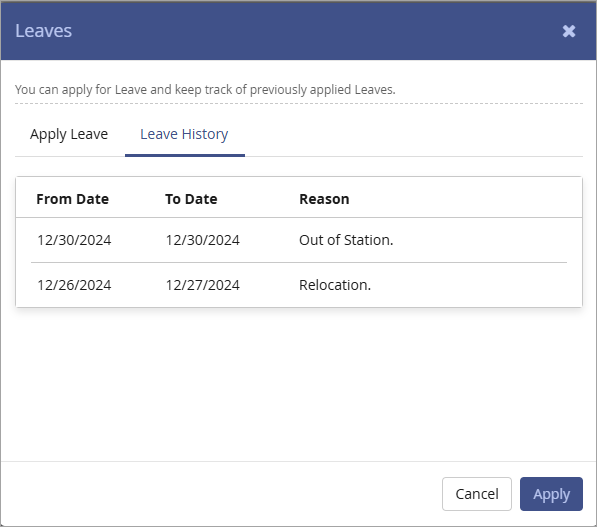
Task: Select the Leave History tab
Action: pyautogui.click(x=184, y=134)
